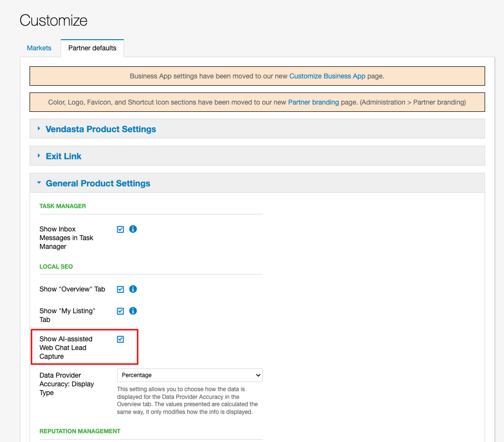Disable Show AI-assisted Web Chat Lead Capture
Screen dimensions: 504x442
click(x=120, y=339)
